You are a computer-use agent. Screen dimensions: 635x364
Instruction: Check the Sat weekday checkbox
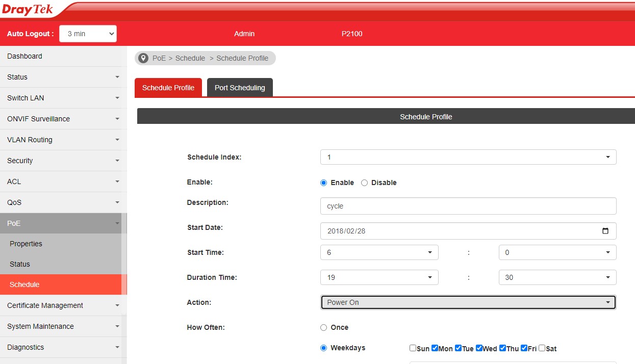pos(542,348)
